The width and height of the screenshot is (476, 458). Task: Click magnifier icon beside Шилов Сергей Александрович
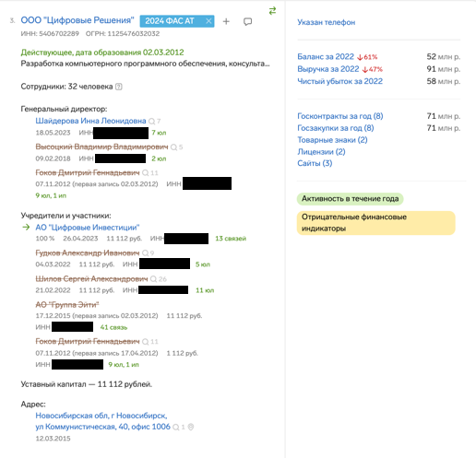point(153,279)
